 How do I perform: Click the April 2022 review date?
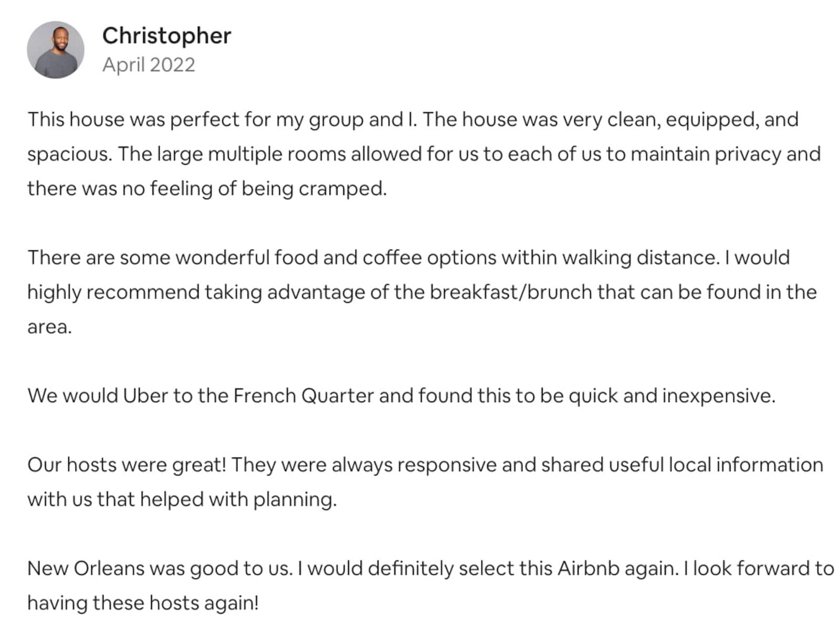pyautogui.click(x=149, y=65)
